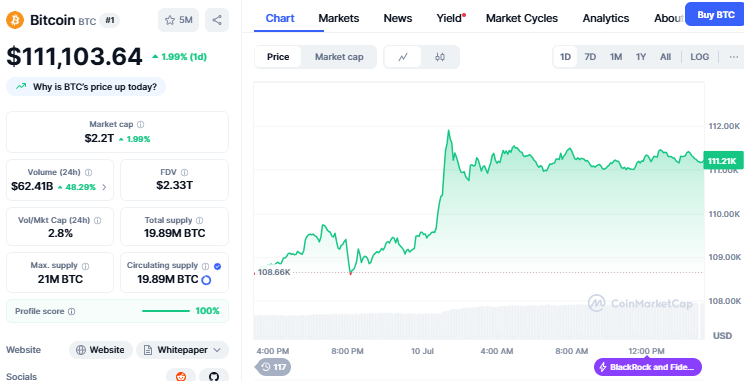This screenshot has width=744, height=381.
Task: Open the GitHub social icon
Action: (214, 376)
